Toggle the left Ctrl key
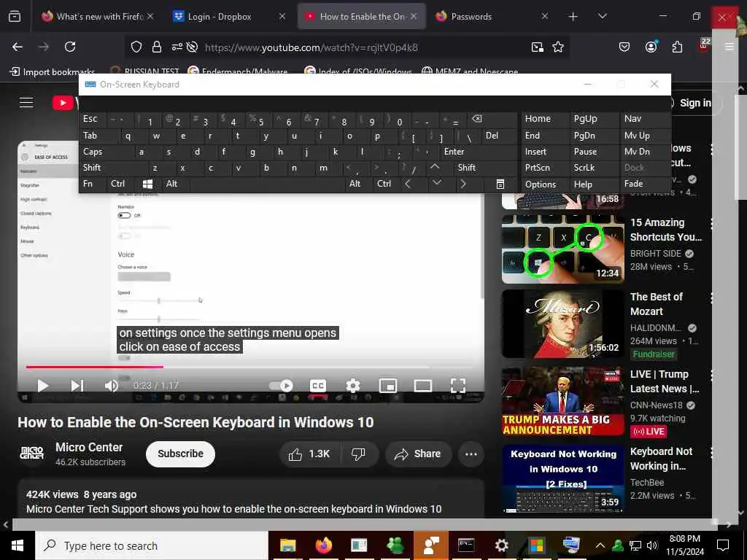Viewport: 747px width, 560px height. [x=121, y=184]
